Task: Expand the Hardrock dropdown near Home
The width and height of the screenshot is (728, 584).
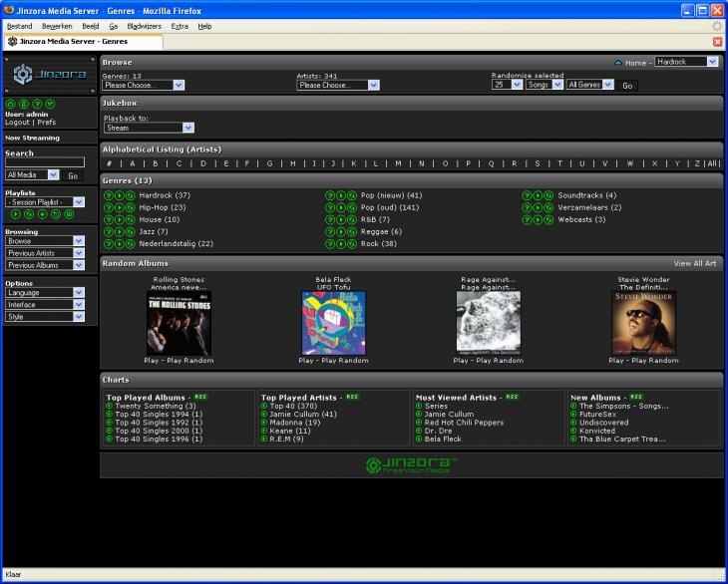Action: coord(686,62)
